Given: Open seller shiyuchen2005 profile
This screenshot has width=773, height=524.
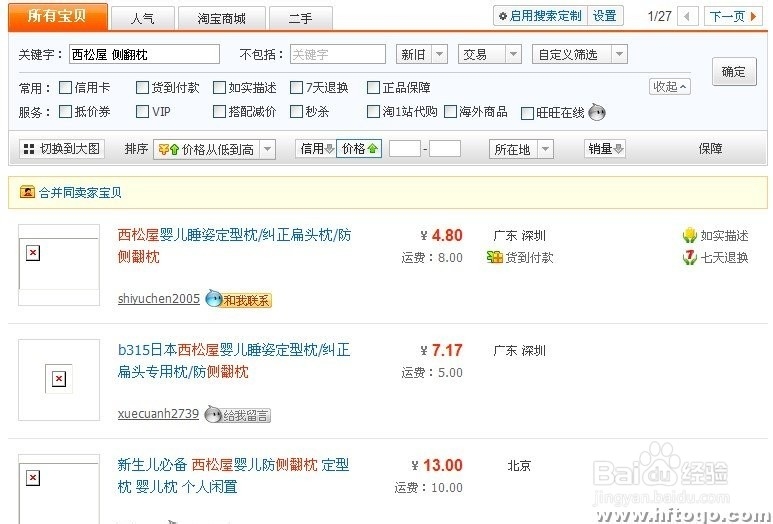Looking at the screenshot, I should (159, 299).
